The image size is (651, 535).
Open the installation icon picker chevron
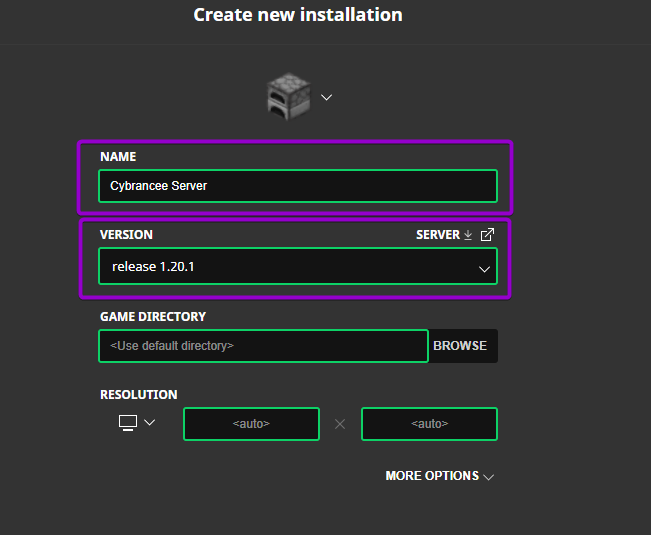(326, 98)
